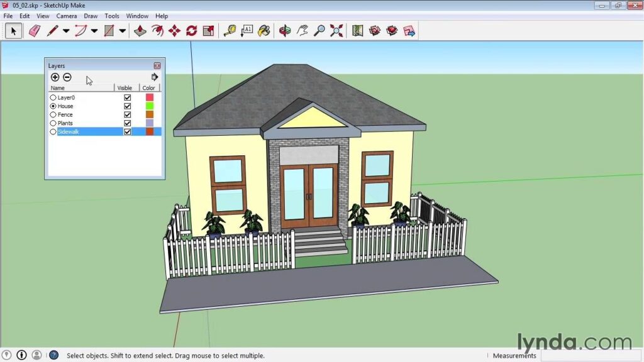Image resolution: width=644 pixels, height=362 pixels.
Task: Activate the Push/Pull tool
Action: tap(139, 30)
